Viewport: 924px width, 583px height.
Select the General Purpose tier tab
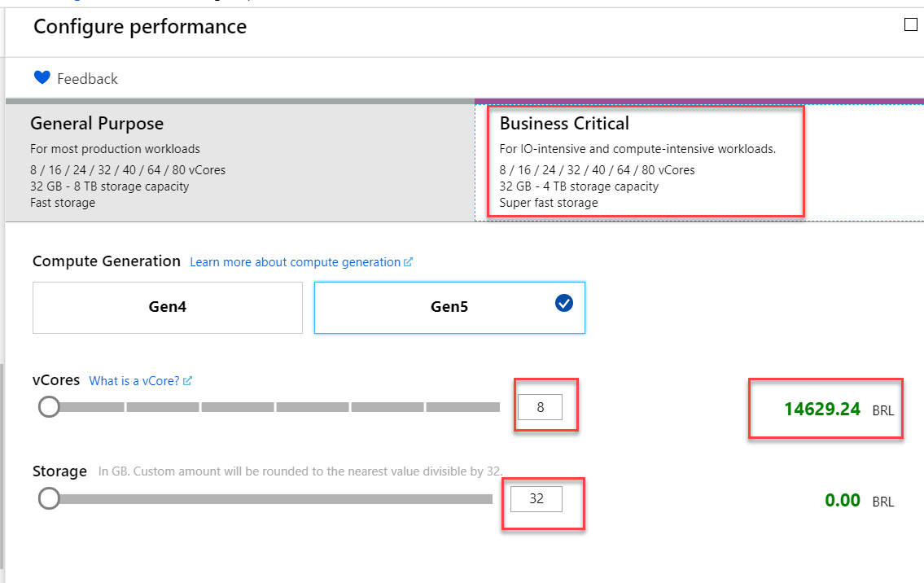click(x=240, y=161)
